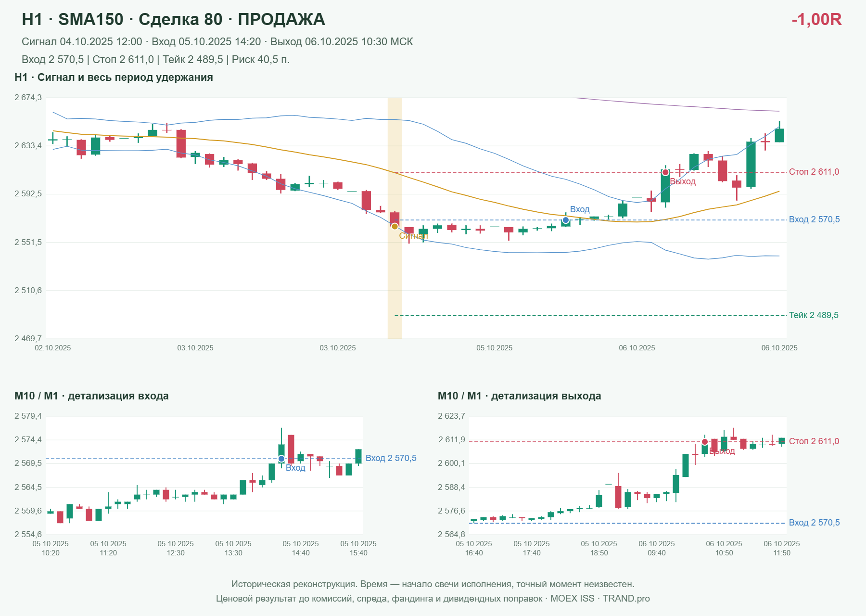The image size is (866, 616).
Task: Click the 'Вход 2 570,5' label in exit detail chart
Action: [x=815, y=523]
